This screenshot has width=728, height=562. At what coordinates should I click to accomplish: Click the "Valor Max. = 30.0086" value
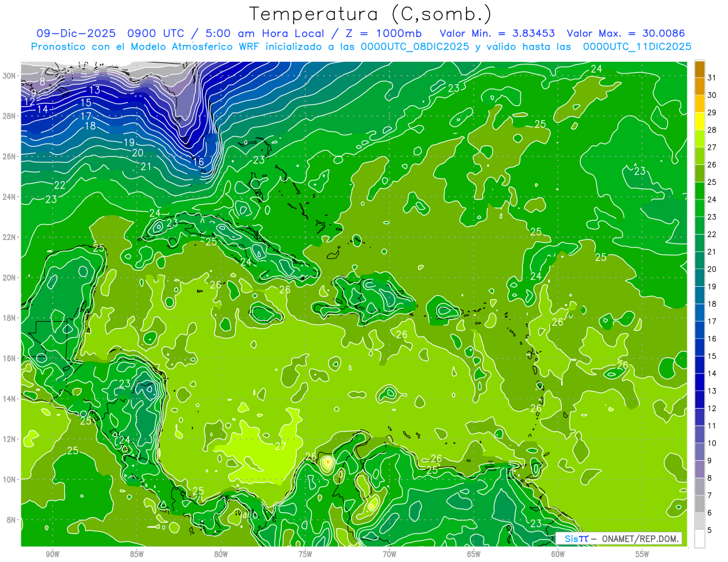tap(625, 33)
